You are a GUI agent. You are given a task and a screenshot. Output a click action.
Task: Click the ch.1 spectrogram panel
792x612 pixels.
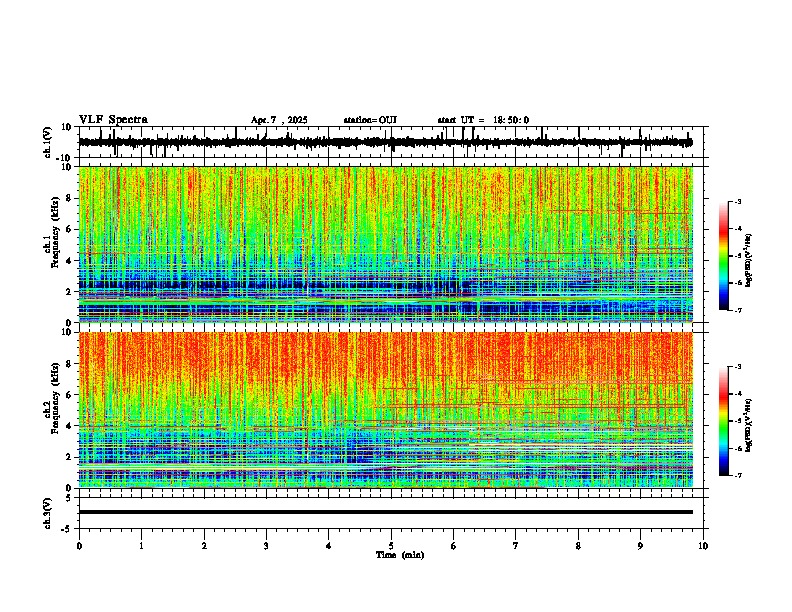click(385, 244)
